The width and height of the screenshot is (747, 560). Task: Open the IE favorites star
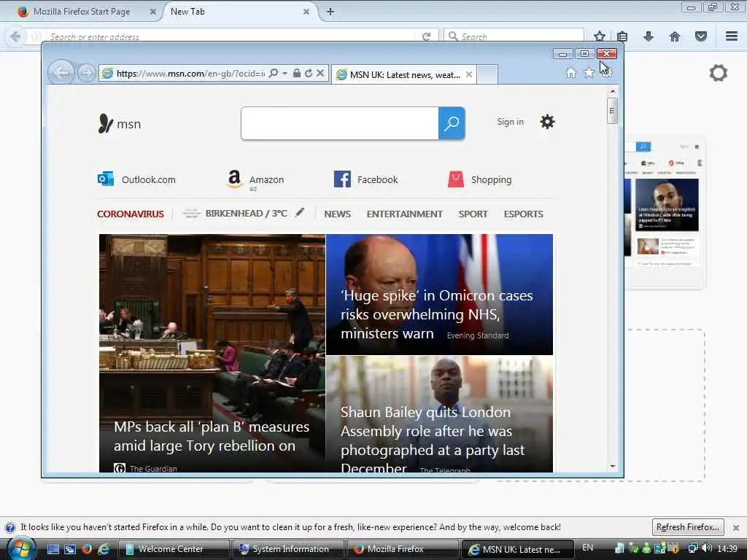(x=589, y=73)
